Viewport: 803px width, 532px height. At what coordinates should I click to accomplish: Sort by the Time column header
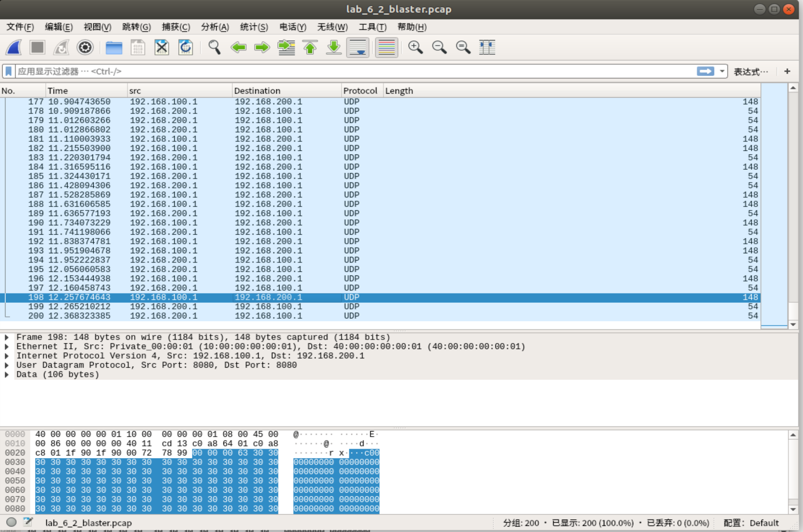(x=86, y=90)
